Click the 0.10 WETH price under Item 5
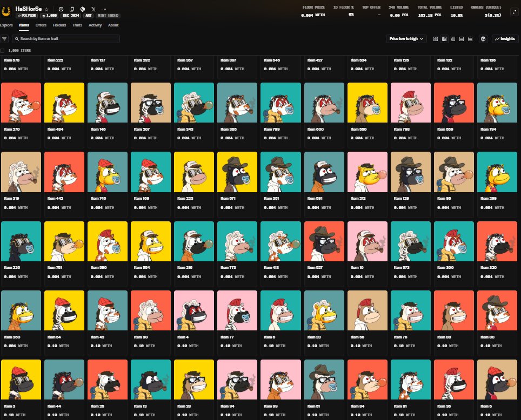 point(491,415)
